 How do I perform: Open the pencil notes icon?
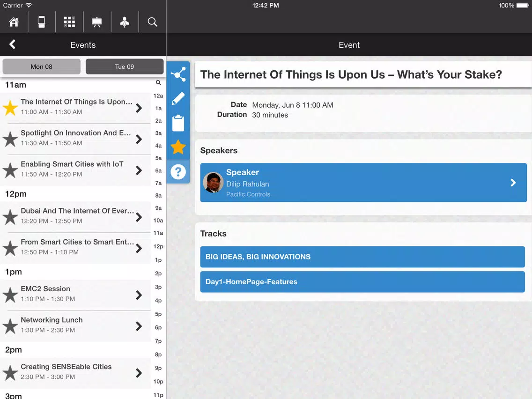(178, 98)
